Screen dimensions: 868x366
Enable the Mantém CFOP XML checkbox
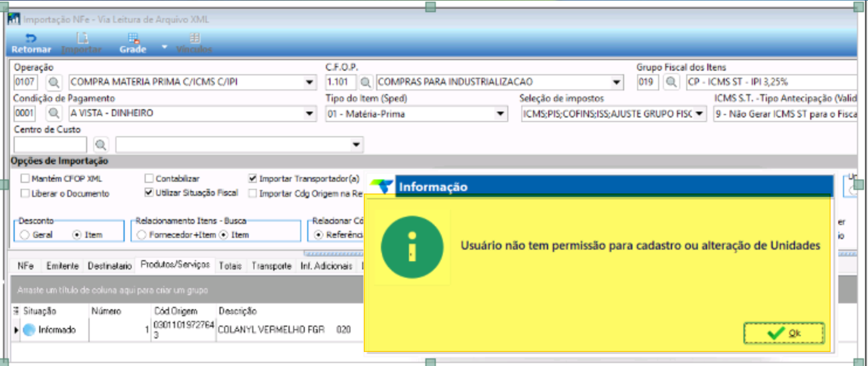point(25,179)
